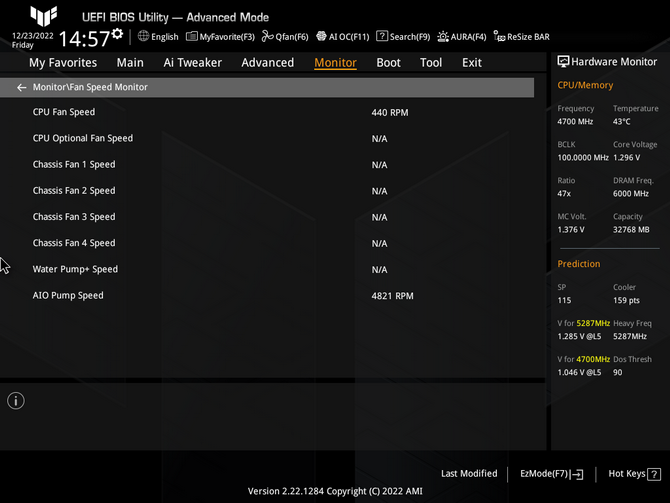Image resolution: width=670 pixels, height=503 pixels.
Task: Go to the Exit tab
Action: click(472, 63)
